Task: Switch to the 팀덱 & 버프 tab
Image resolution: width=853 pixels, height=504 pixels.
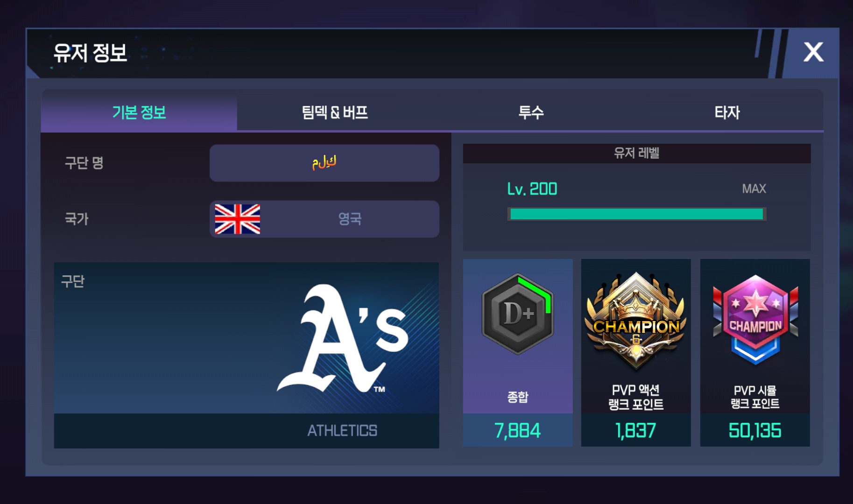Action: [335, 112]
